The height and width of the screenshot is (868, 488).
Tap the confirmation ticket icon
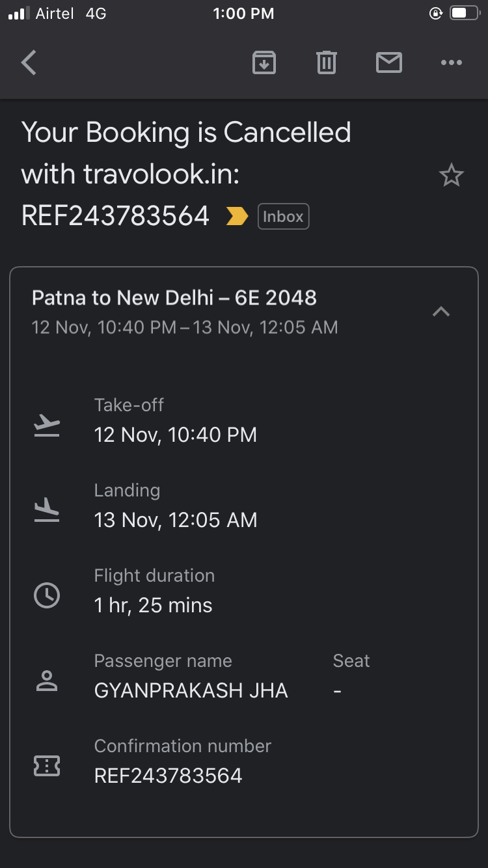click(47, 766)
